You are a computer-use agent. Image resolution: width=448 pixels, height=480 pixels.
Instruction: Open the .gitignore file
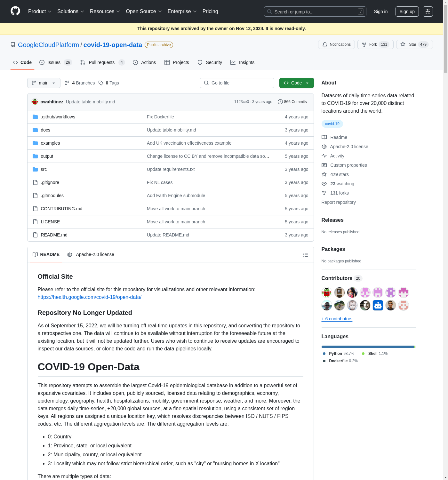coord(50,182)
